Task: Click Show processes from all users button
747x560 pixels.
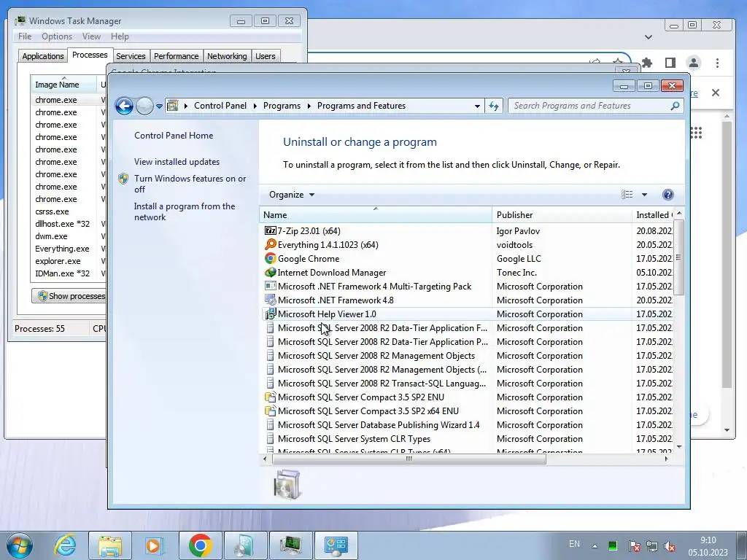Action: pyautogui.click(x=69, y=296)
